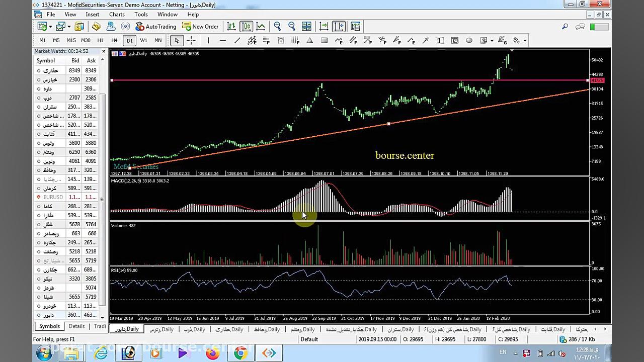
Task: Select the arrow cursor tool
Action: click(177, 40)
